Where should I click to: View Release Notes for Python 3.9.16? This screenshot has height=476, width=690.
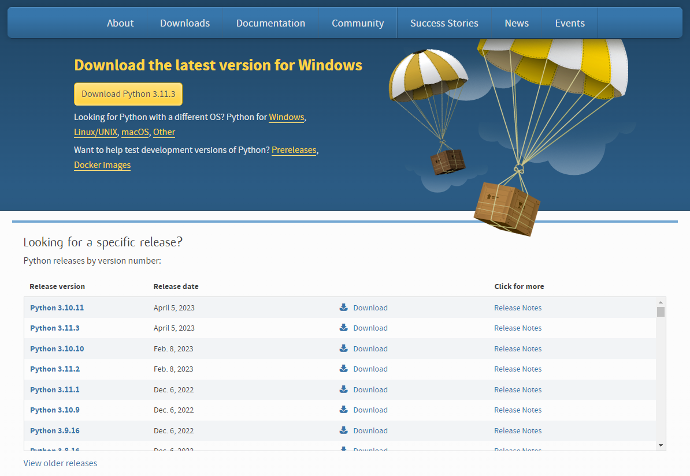click(x=518, y=430)
